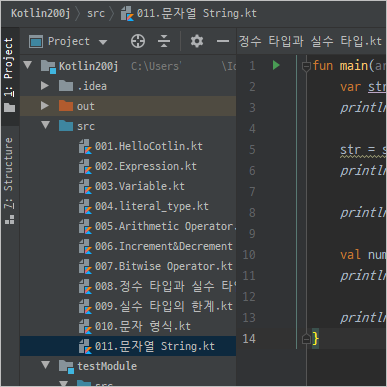
Task: Click the Project view window icon
Action: pos(36,42)
